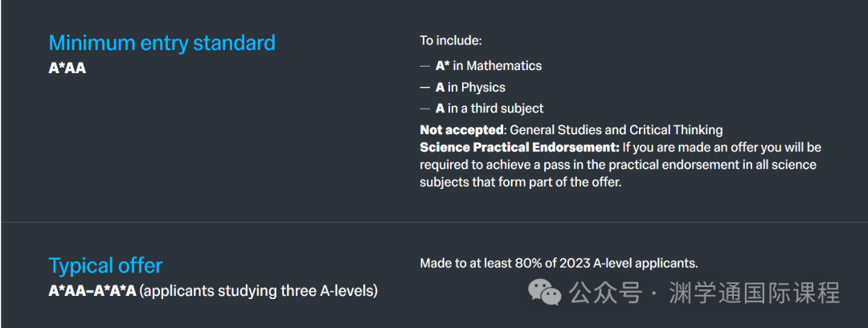
Task: Click the WeChat logo in the watermark
Action: (545, 293)
